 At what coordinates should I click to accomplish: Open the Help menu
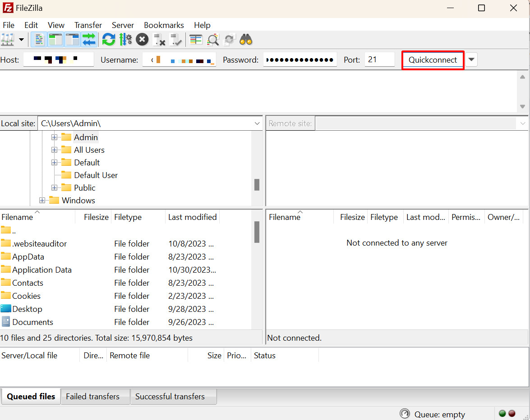202,25
